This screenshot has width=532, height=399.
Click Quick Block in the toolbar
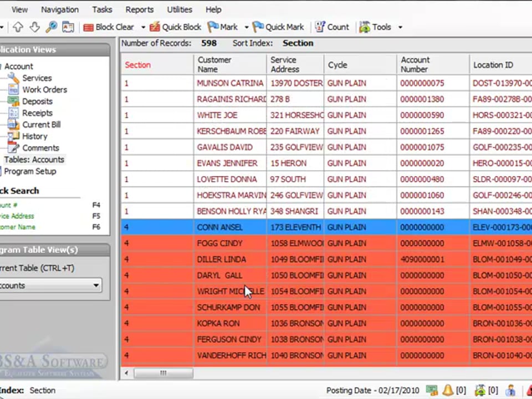pyautogui.click(x=175, y=27)
